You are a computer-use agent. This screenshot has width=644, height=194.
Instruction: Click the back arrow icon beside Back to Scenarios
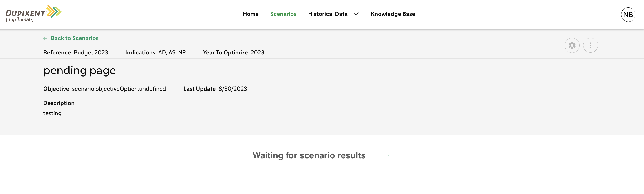[45, 38]
